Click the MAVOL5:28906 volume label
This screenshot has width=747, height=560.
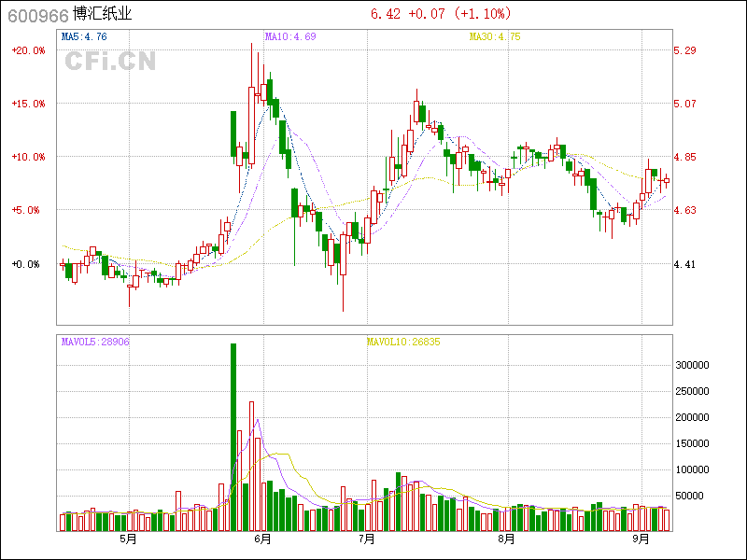tap(95, 343)
